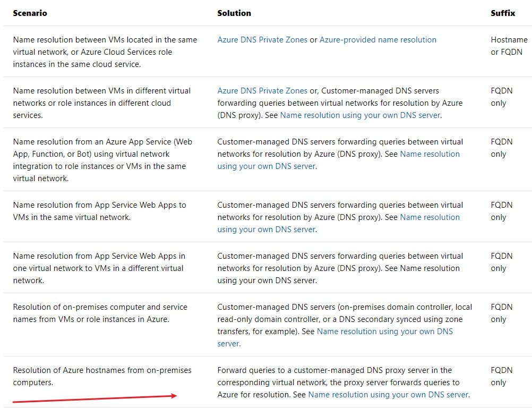Open own DNS server link in DNS proxy forwarding row

(x=388, y=395)
